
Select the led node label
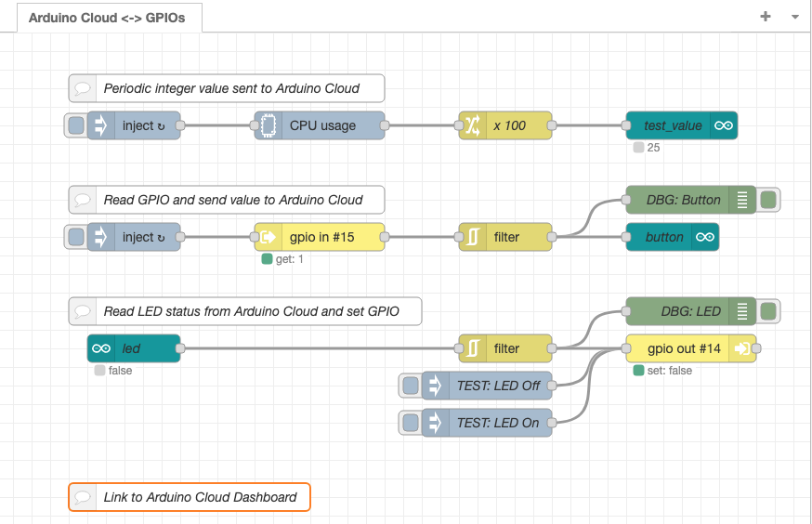(131, 349)
